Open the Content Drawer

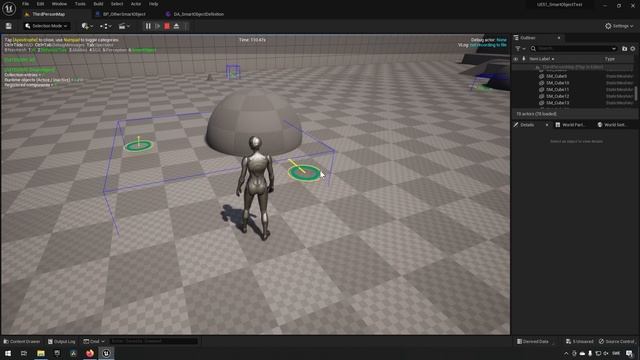pos(22,342)
